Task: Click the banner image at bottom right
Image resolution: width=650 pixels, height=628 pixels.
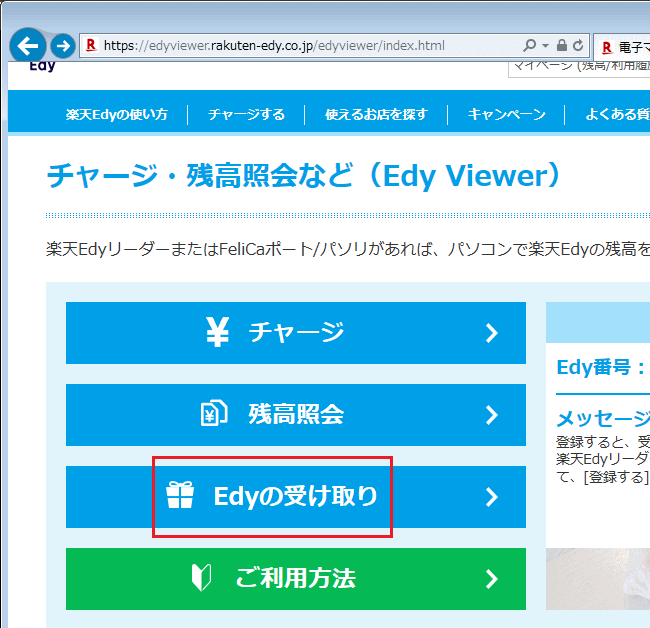Action: point(598,579)
